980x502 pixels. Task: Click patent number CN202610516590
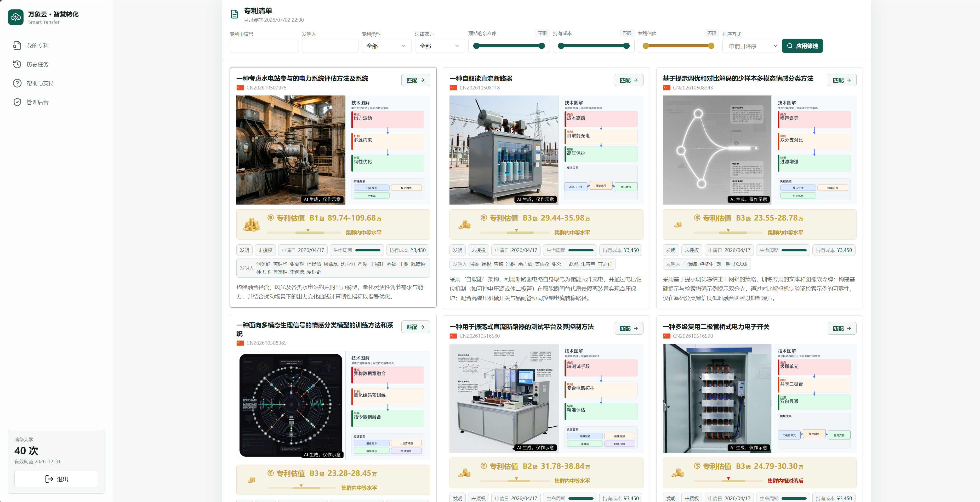click(x=693, y=336)
